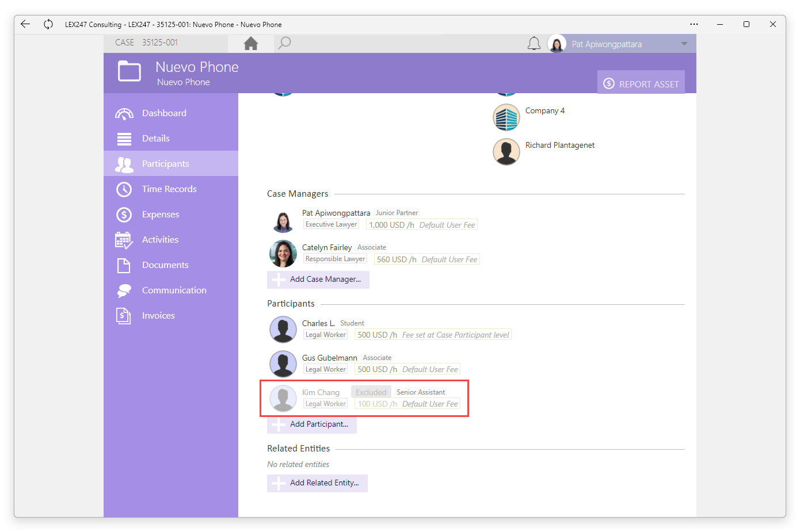This screenshot has width=800, height=532.
Task: Open Dashboard from sidebar
Action: pyautogui.click(x=171, y=113)
